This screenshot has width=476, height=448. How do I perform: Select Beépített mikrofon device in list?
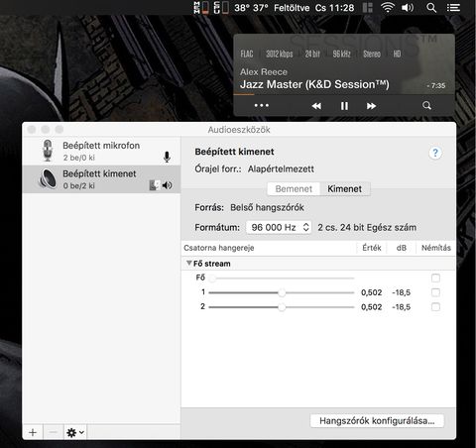101,151
